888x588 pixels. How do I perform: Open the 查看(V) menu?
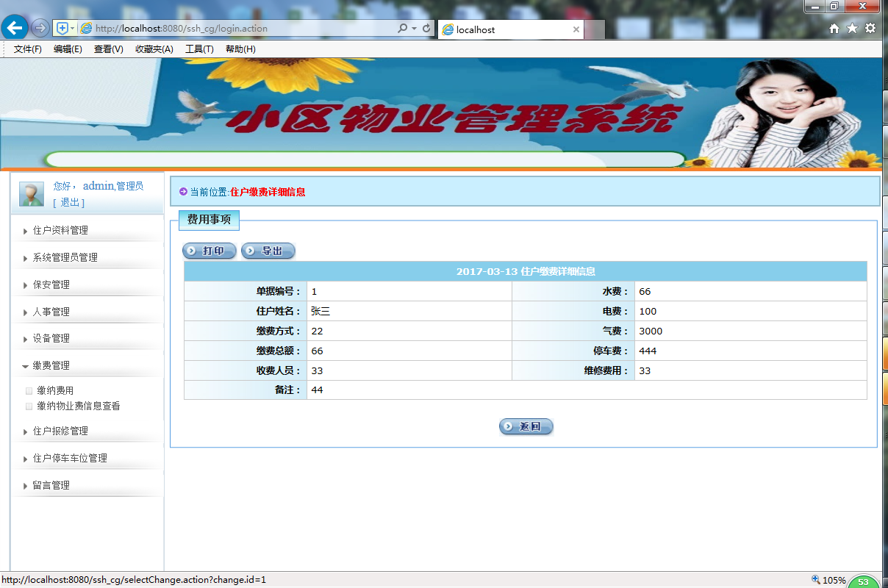click(x=107, y=49)
